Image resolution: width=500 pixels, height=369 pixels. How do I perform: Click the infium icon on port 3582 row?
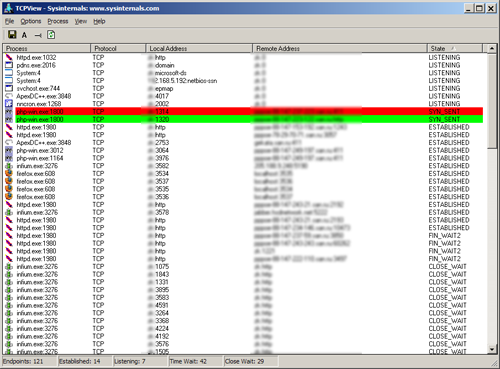9,166
